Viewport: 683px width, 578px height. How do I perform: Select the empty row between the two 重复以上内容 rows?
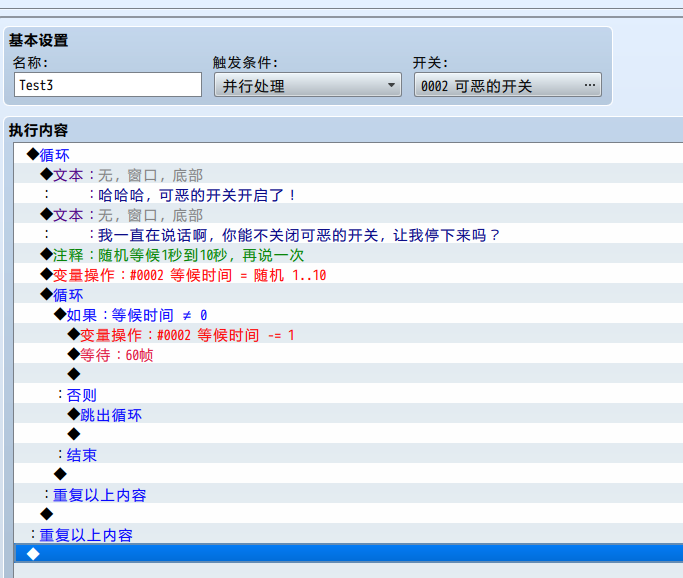click(348, 514)
